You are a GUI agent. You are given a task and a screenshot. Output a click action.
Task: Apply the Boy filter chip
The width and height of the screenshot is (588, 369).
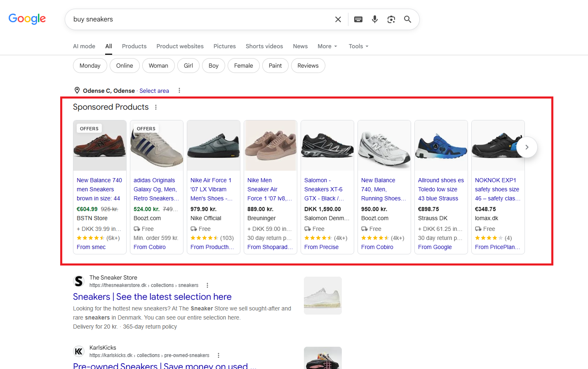pos(214,66)
